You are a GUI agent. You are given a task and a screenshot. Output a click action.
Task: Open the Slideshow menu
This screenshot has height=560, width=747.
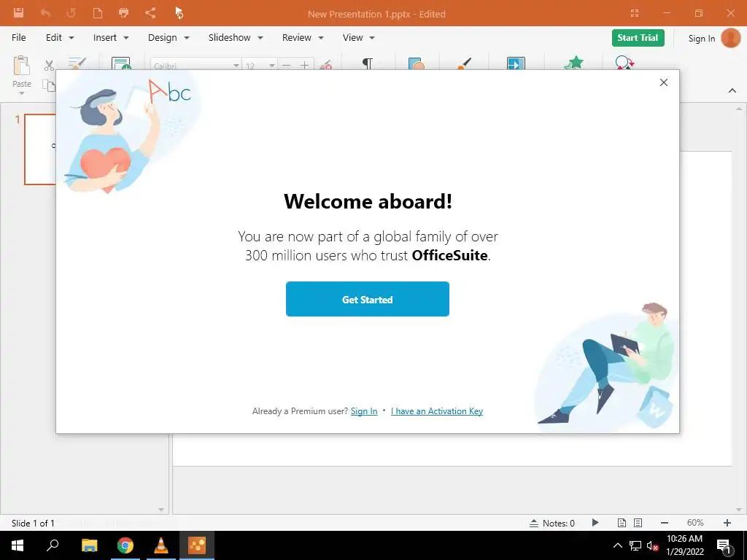click(x=236, y=38)
